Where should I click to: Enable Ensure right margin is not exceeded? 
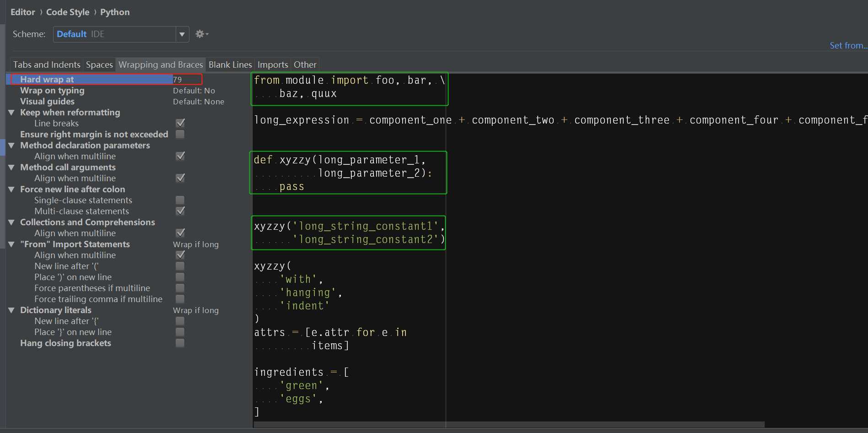(180, 134)
